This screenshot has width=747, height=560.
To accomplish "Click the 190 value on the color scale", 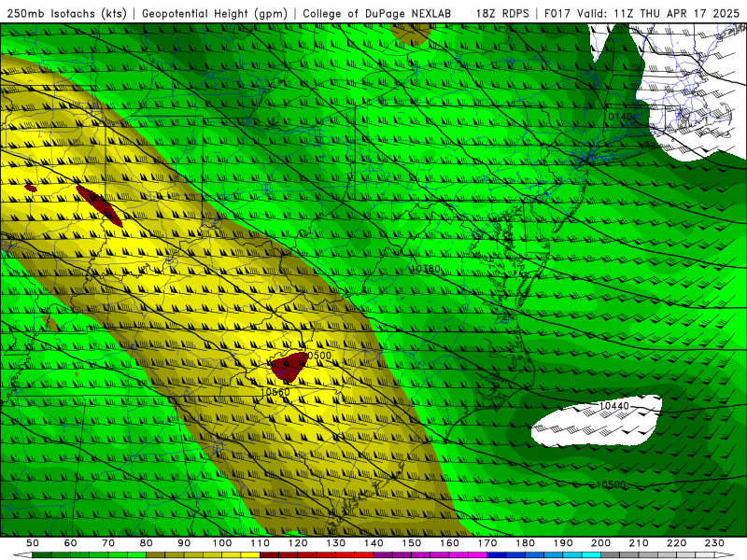I will click(x=563, y=543).
